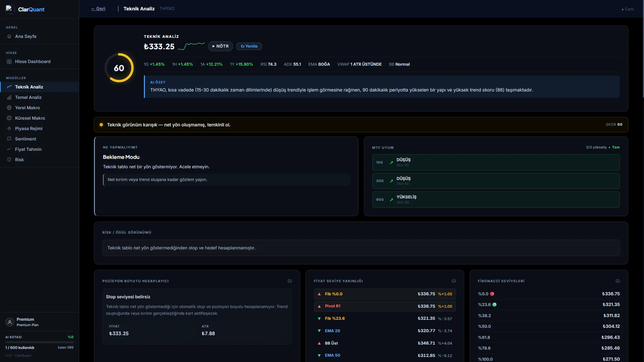Click the Hisse Dashboard grid icon
This screenshot has width=644, height=362.
pyautogui.click(x=9, y=62)
